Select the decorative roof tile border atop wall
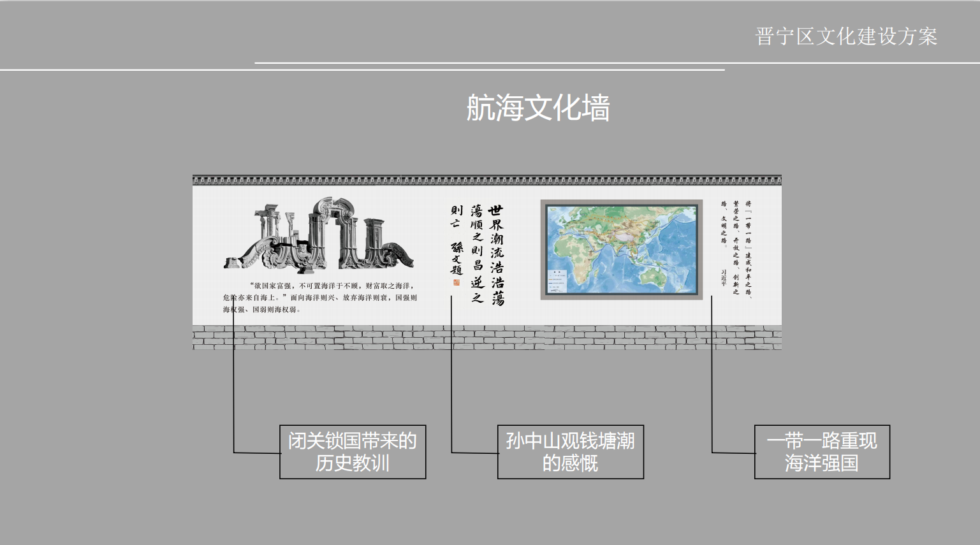Image resolution: width=980 pixels, height=545 pixels. tap(486, 180)
